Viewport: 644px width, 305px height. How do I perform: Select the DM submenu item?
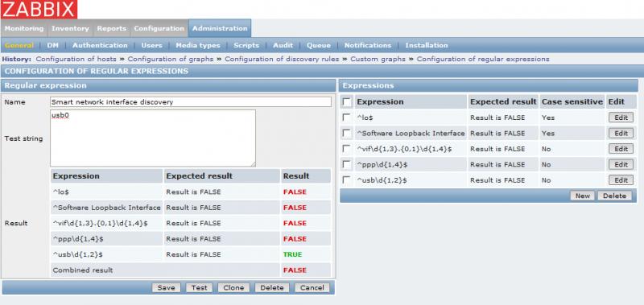click(x=52, y=45)
